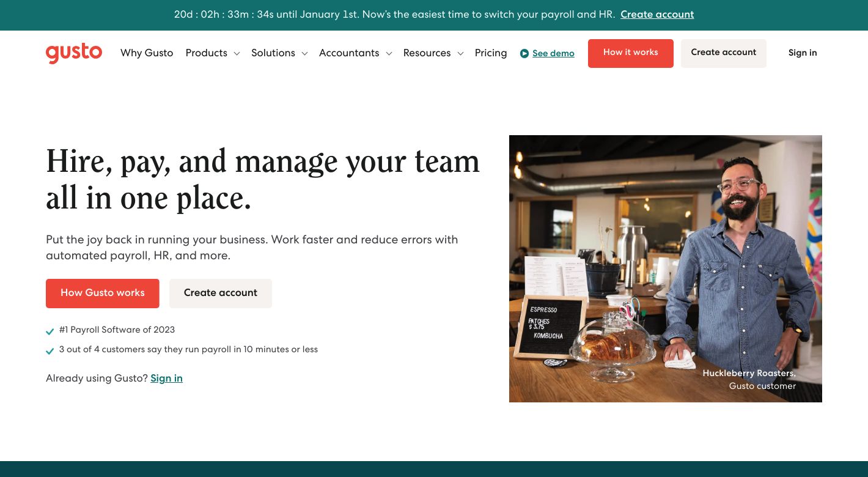This screenshot has height=477, width=868.
Task: Click the Huckleberry Roasters customer photo
Action: (666, 268)
